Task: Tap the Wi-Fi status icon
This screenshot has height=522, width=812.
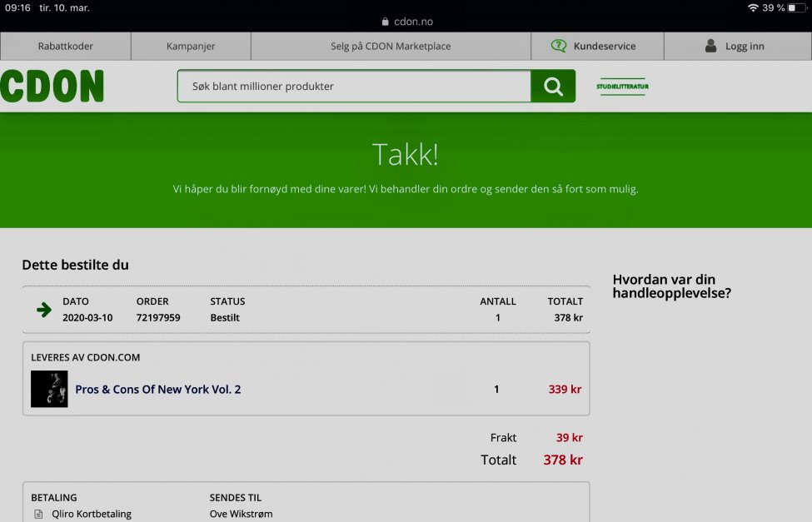Action: [753, 7]
